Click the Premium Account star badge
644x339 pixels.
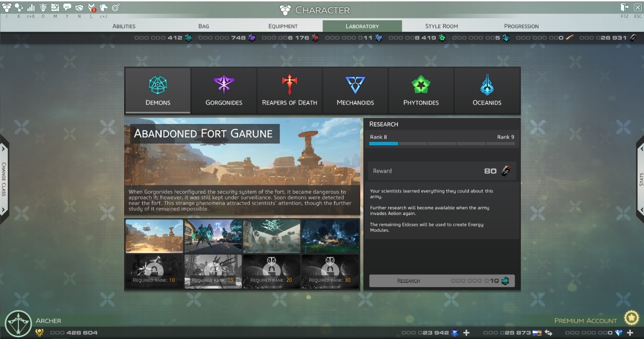pos(631,319)
